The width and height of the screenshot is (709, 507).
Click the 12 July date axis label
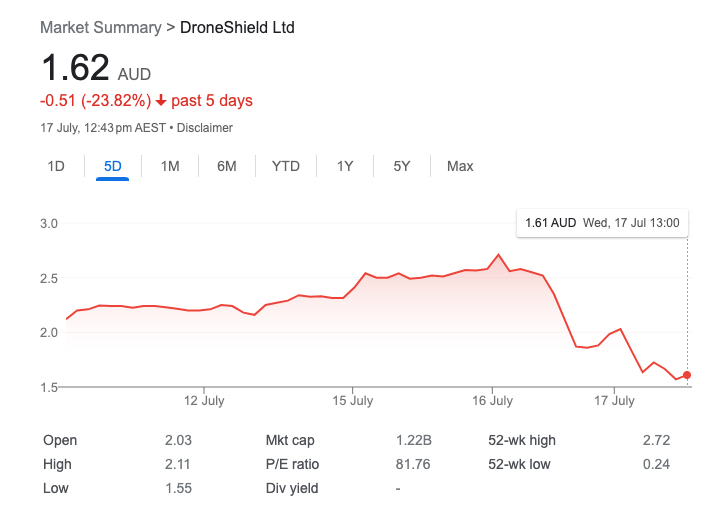point(204,401)
